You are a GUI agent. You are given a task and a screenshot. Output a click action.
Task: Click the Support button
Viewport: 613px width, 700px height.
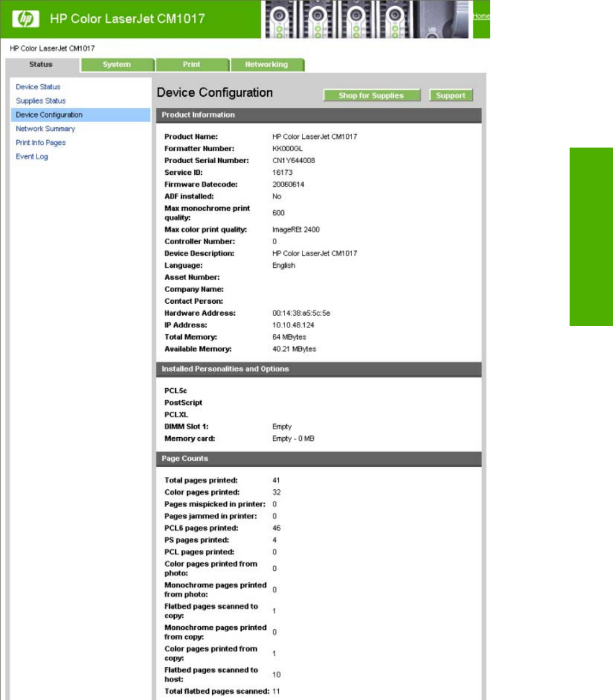pos(451,95)
